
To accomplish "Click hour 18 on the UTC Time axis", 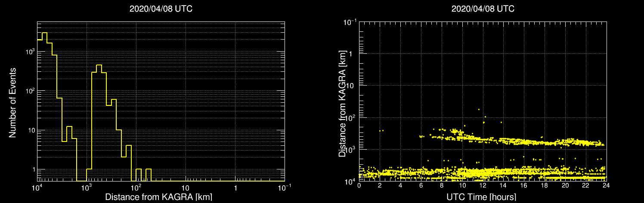I will (544, 185).
